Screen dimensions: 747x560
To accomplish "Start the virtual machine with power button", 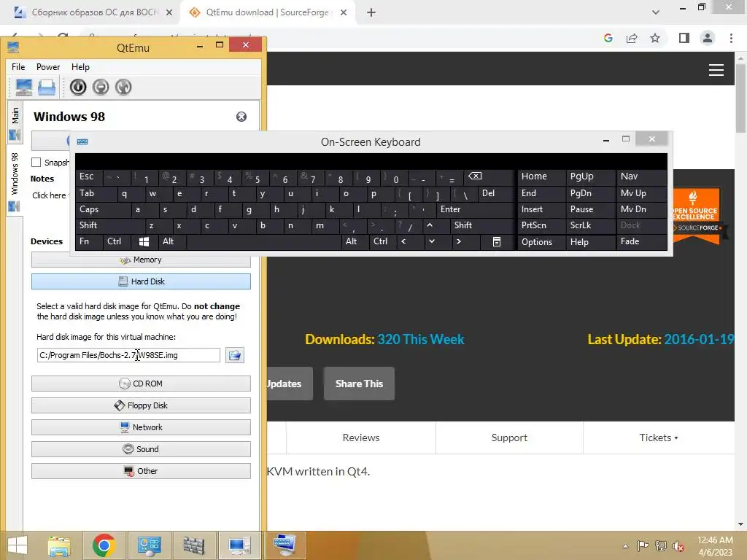I will tap(78, 87).
